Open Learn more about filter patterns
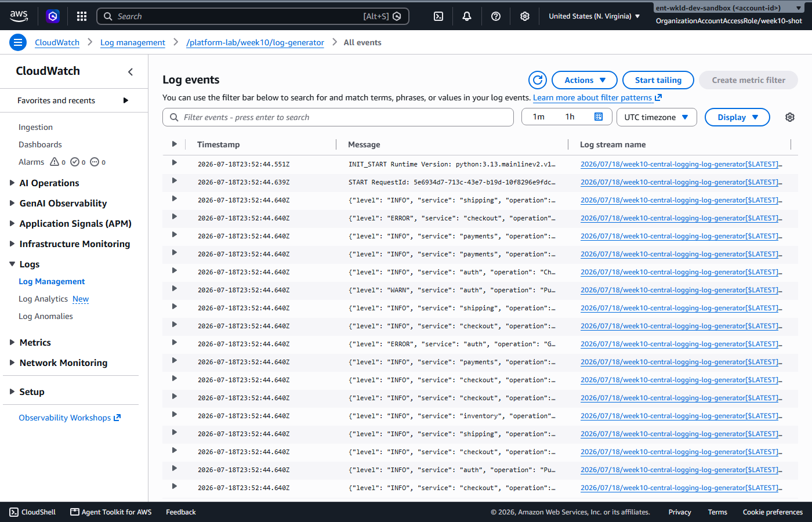Viewport: 812px width, 522px height. [x=593, y=97]
